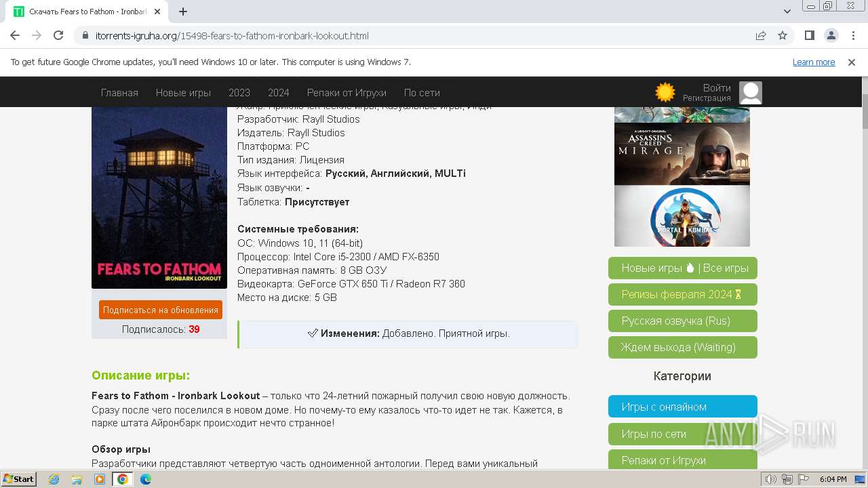Click Ждем выхода (Waiting) button
Viewport: 868px width, 488px height.
coord(683,347)
